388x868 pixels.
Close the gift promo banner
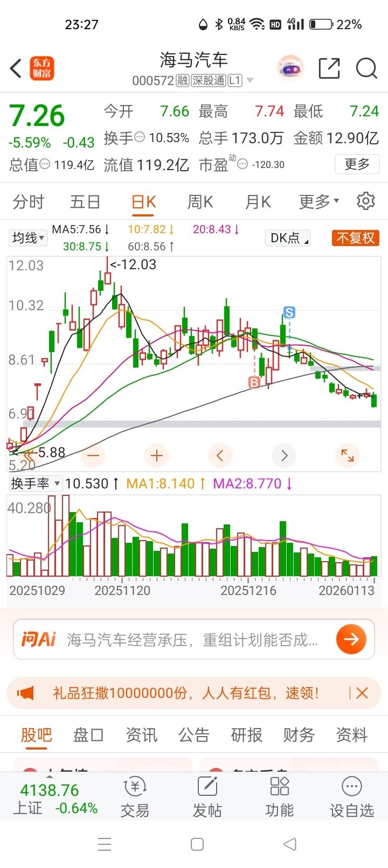(x=362, y=693)
